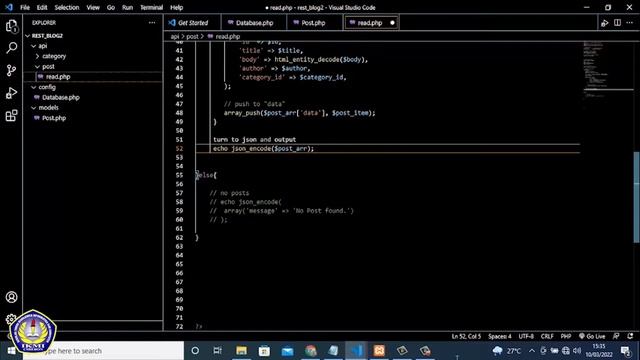The image size is (640, 360).
Task: Change file encoding UTF-8
Action: pyautogui.click(x=526, y=336)
